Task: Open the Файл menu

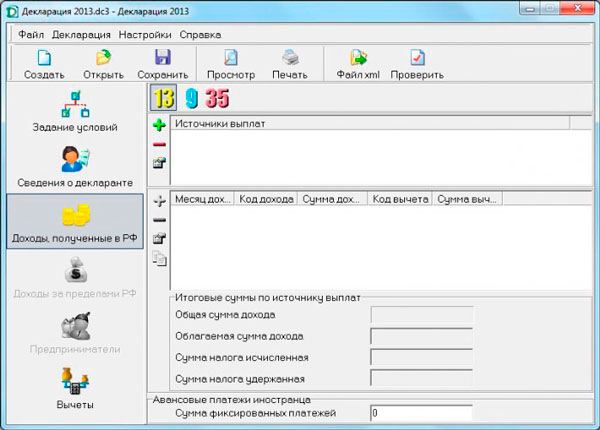Action: pyautogui.click(x=31, y=35)
